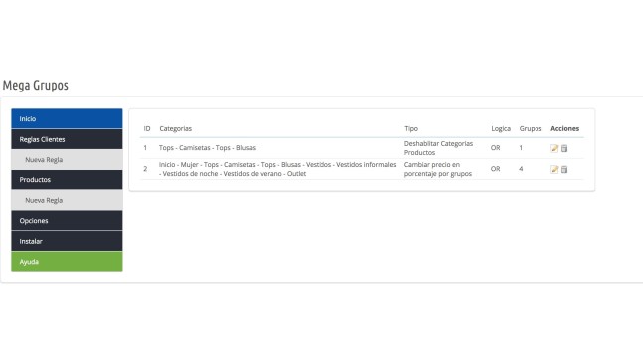Click the Grupos value 4

click(521, 169)
